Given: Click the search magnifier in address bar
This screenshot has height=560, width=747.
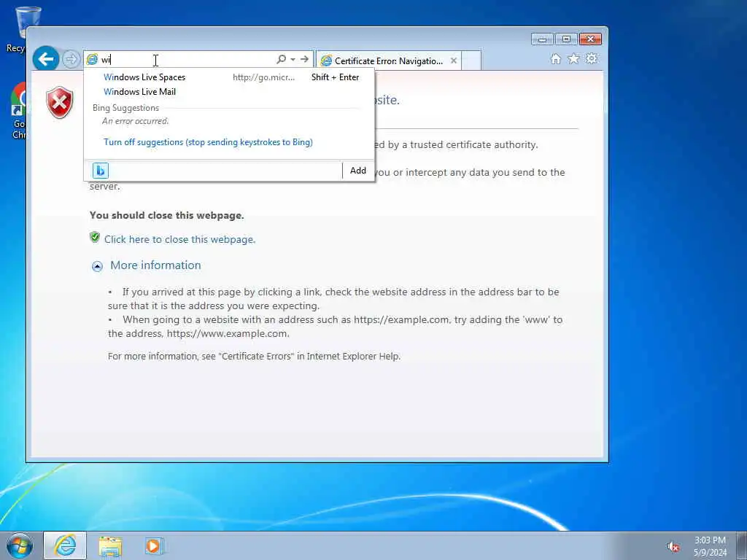Looking at the screenshot, I should 282,59.
